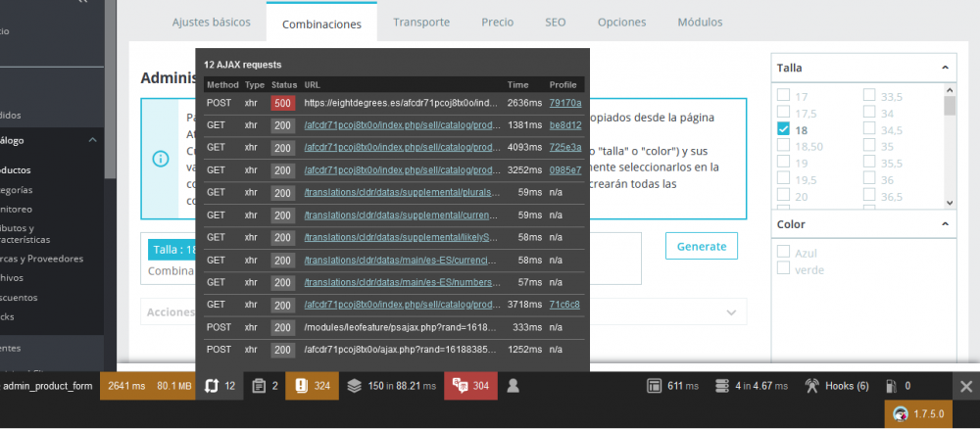Image resolution: width=980 pixels, height=429 pixels.
Task: Open the es-ES numbers request URL
Action: pos(403,282)
